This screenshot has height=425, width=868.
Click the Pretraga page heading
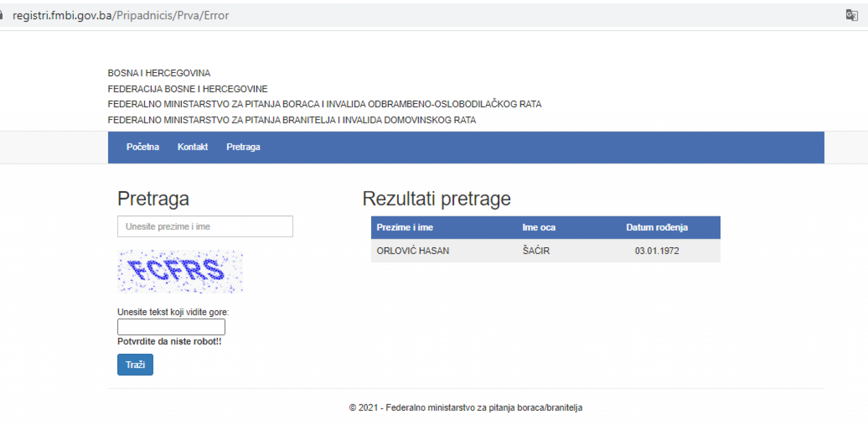click(153, 199)
